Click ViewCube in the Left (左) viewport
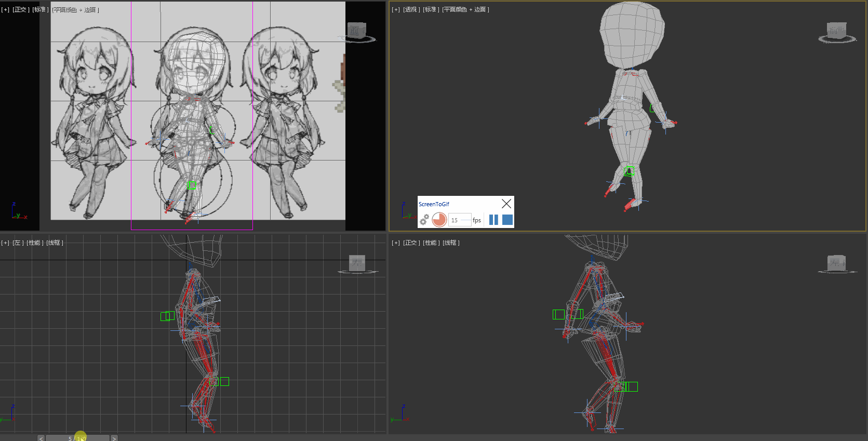The image size is (868, 441). pyautogui.click(x=357, y=264)
